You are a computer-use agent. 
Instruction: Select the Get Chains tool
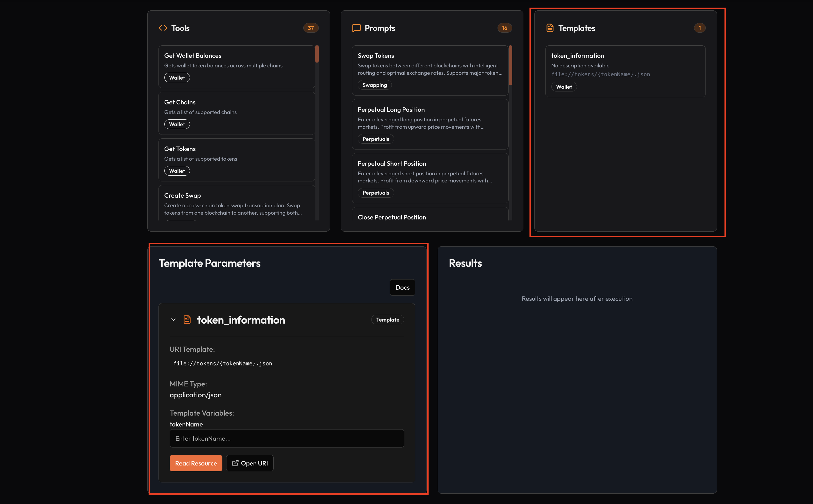tap(237, 113)
